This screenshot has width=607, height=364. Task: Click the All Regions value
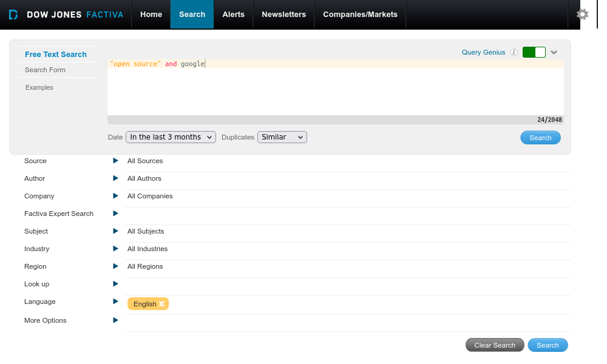pos(145,266)
